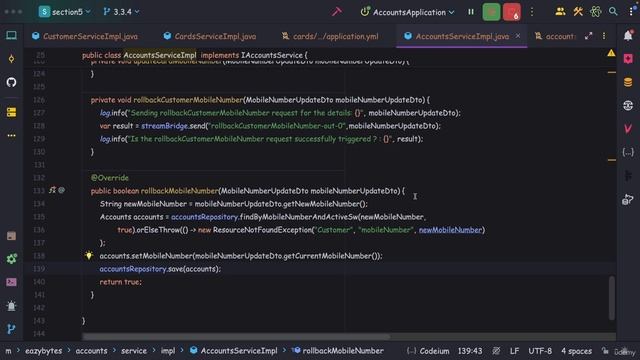This screenshot has height=360, width=640.
Task: Click the horizontal editor scrollbar
Action: pos(236,337)
